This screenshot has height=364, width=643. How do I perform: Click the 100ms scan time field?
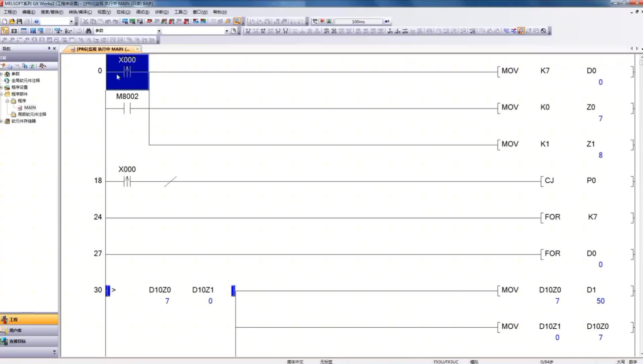coord(358,22)
